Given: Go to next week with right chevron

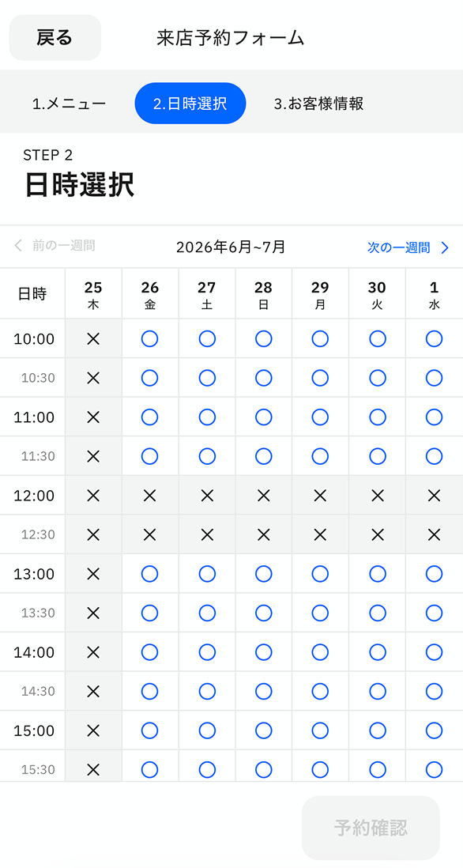Looking at the screenshot, I should [x=445, y=247].
